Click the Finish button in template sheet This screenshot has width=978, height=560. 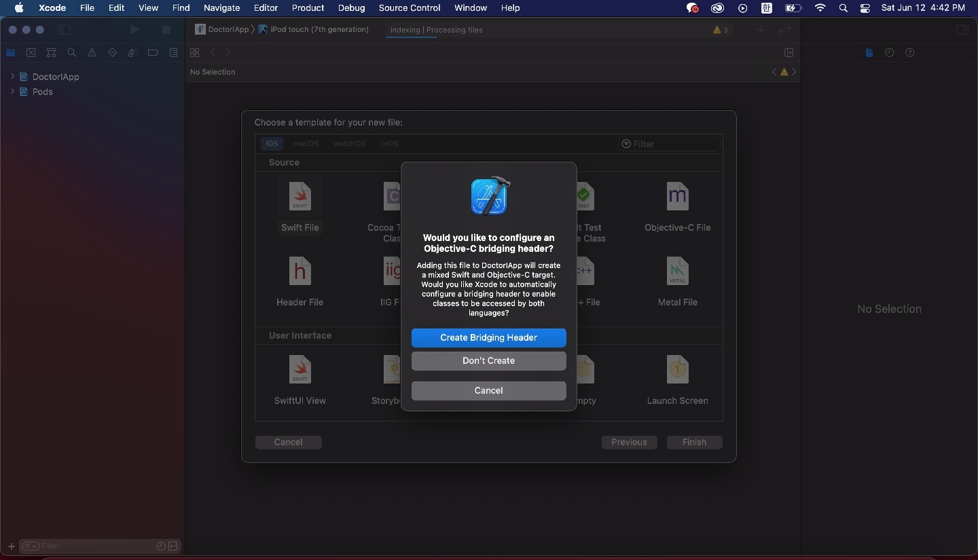coord(694,442)
